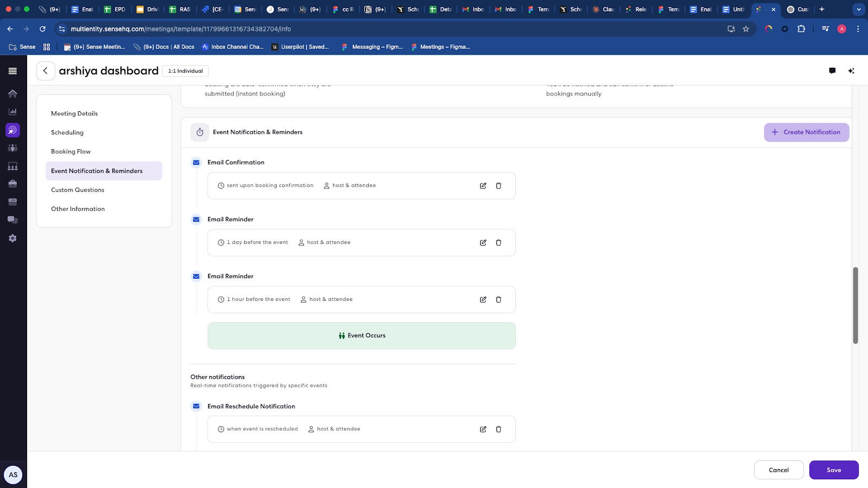Expand the browser tab search dropdown

point(859,9)
